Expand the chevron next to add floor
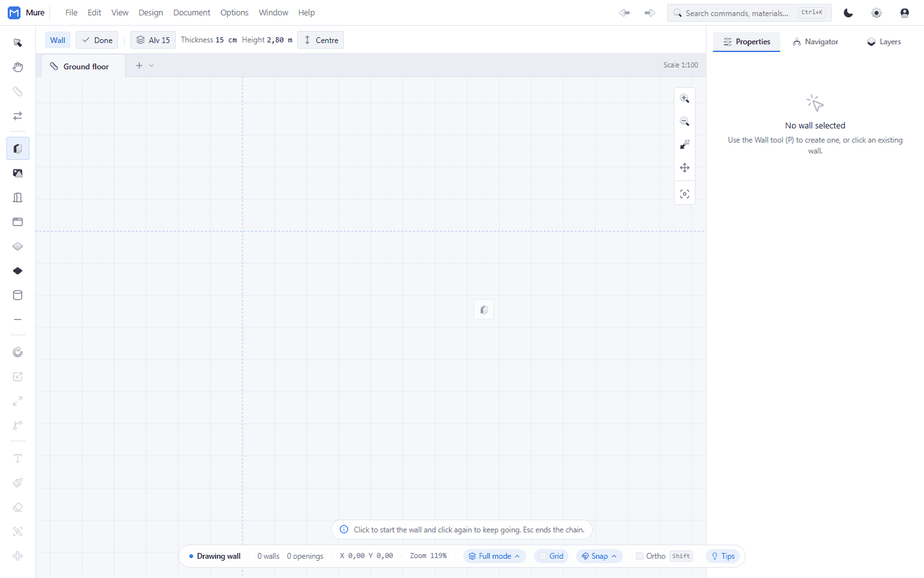The image size is (924, 578). click(x=151, y=66)
